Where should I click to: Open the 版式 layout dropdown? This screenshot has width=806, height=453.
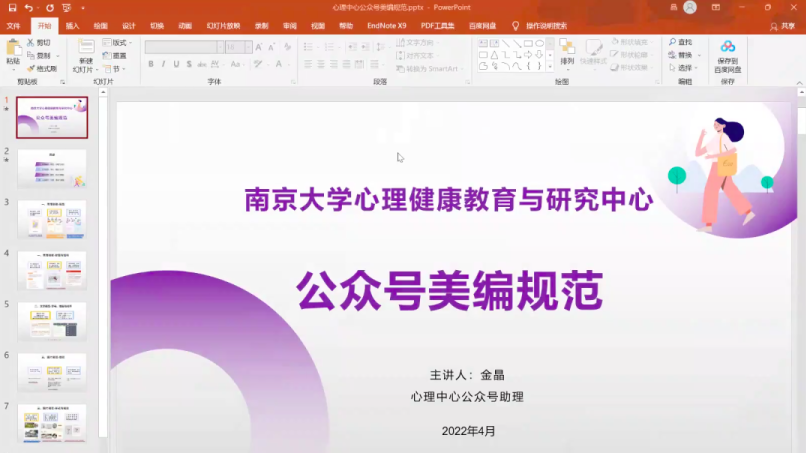point(118,43)
